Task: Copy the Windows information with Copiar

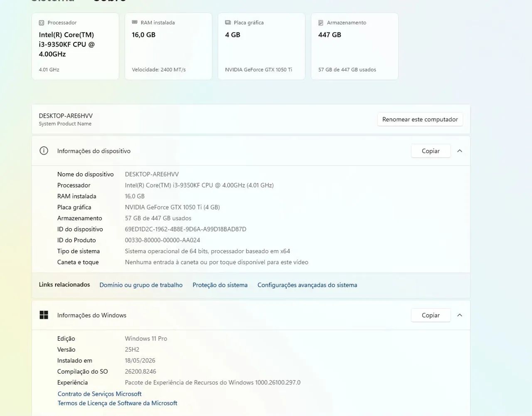Action: (x=431, y=315)
